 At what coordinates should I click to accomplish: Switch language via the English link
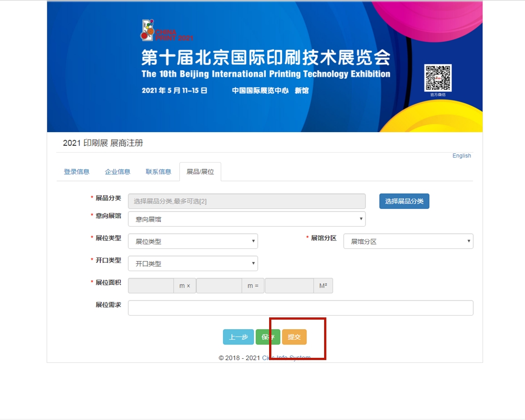[461, 156]
